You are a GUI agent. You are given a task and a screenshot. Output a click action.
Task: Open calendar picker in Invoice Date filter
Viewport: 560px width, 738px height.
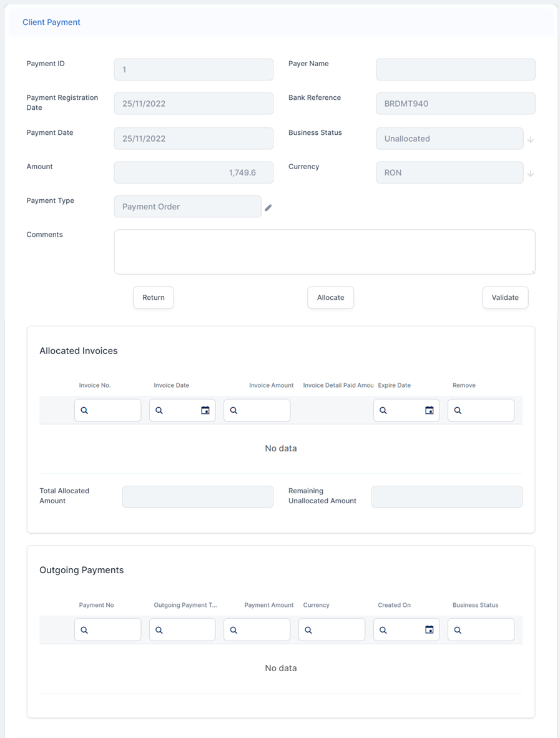pyautogui.click(x=205, y=410)
